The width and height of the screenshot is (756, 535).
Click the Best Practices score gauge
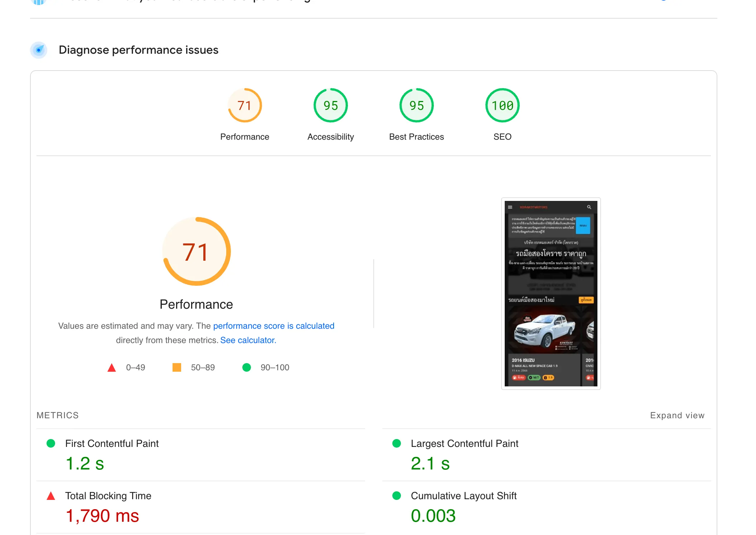[x=416, y=106]
